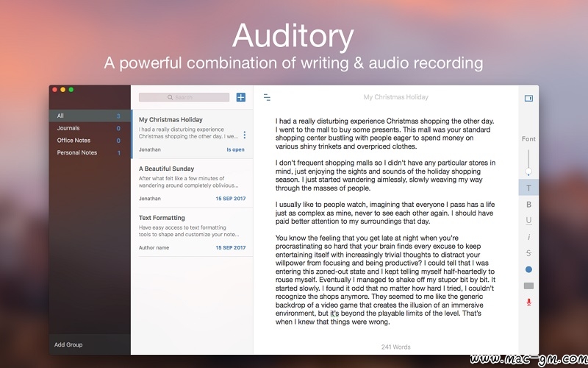Select the T plain text style
The image size is (588, 368).
click(x=528, y=188)
